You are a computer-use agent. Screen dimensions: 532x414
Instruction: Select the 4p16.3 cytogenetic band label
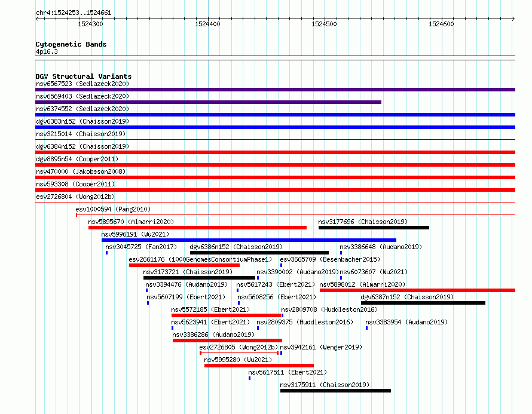(47, 51)
